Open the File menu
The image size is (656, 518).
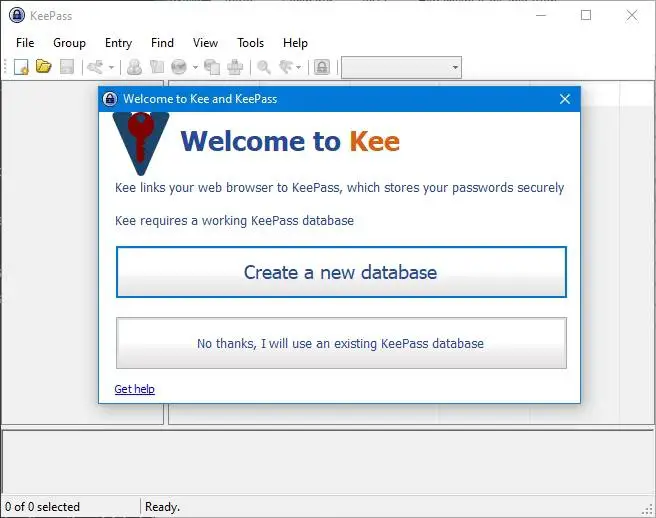coord(25,43)
